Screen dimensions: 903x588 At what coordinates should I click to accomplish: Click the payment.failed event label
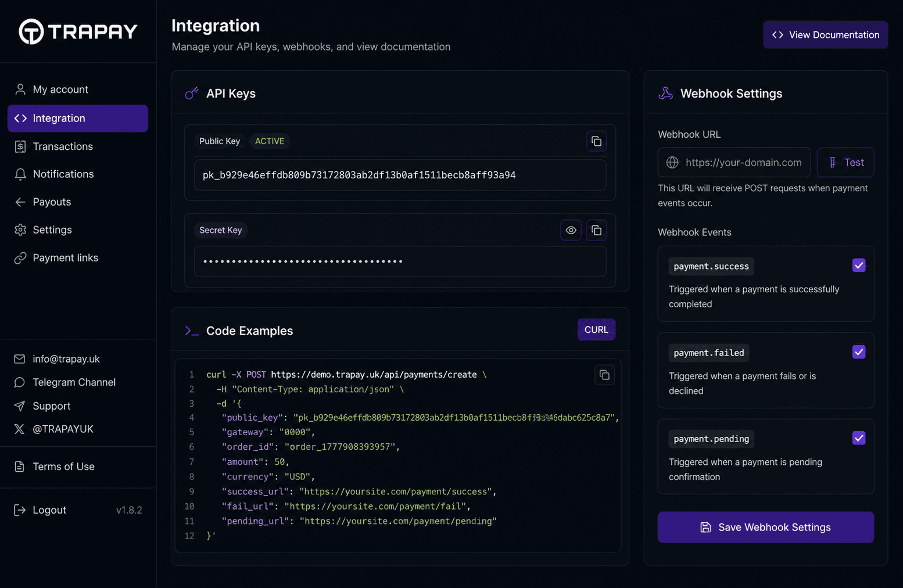[709, 353]
